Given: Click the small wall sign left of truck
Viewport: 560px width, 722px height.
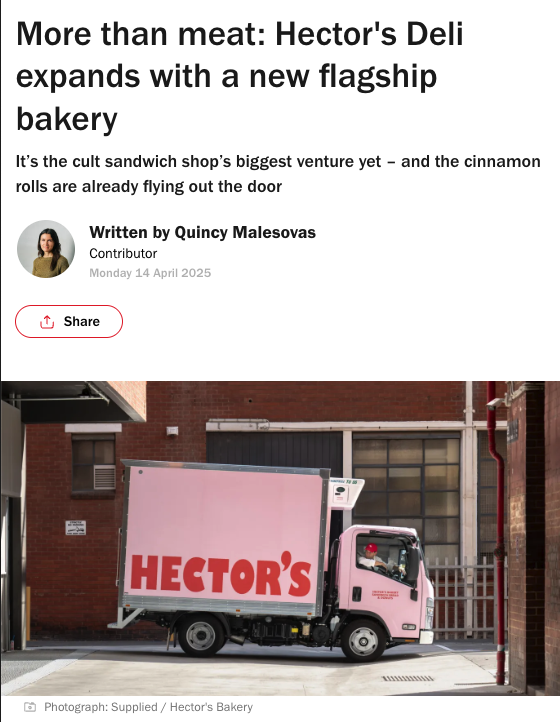Looking at the screenshot, I should tap(76, 528).
